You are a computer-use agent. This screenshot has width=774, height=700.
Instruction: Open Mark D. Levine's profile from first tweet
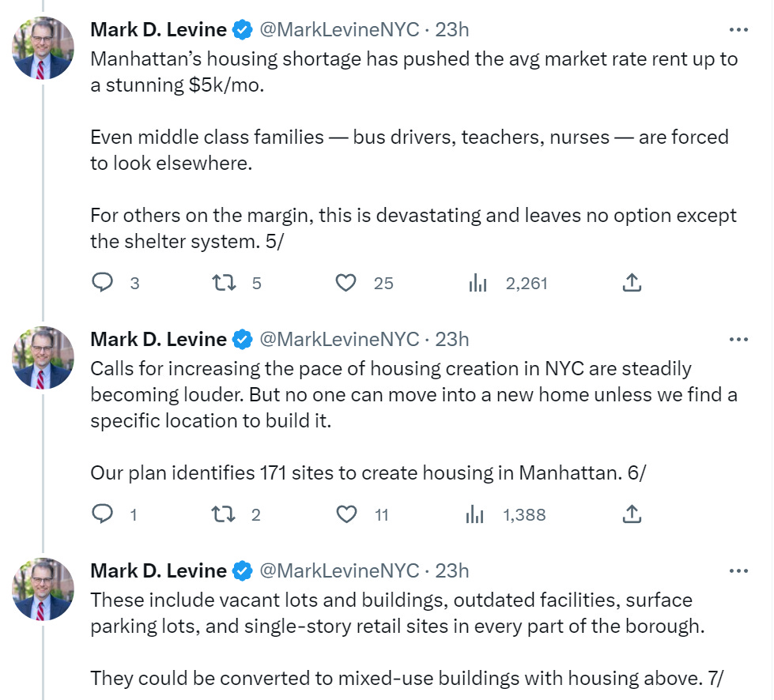(x=158, y=30)
